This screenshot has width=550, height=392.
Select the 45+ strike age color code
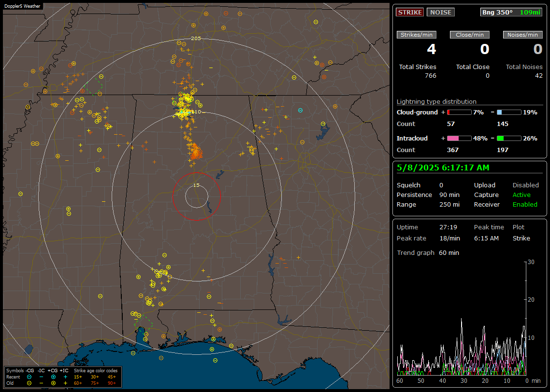[112, 377]
